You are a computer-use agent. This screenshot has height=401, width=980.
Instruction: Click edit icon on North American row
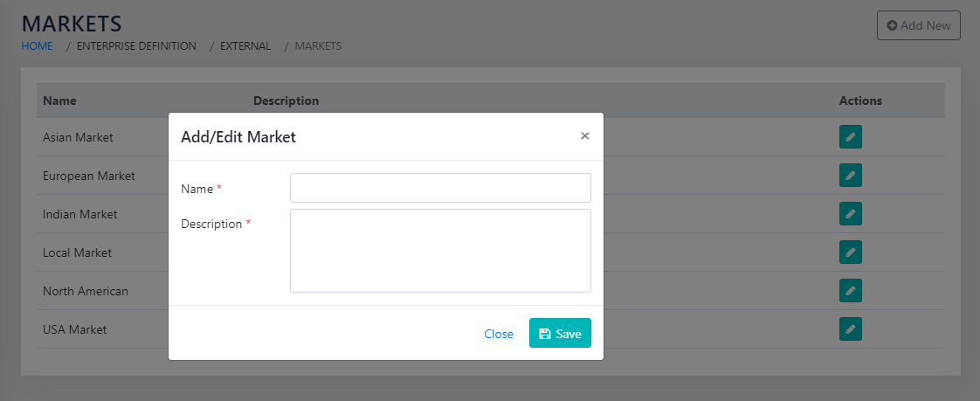point(850,291)
